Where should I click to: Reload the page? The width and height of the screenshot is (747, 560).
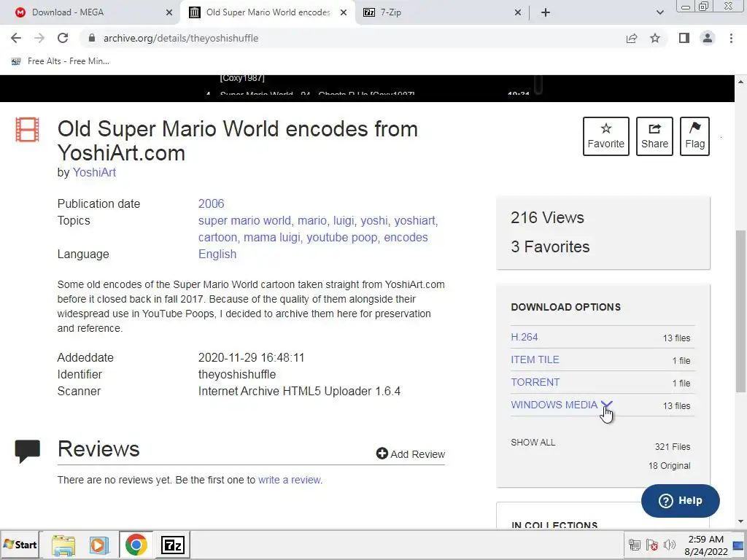(x=63, y=38)
